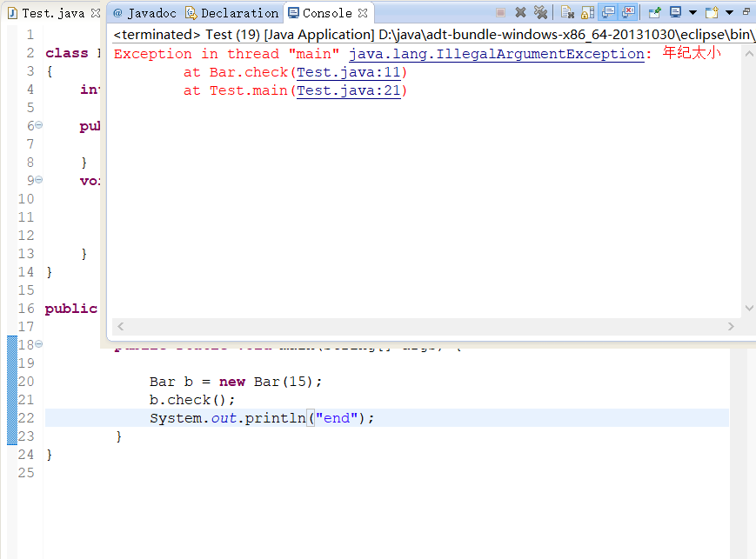The height and width of the screenshot is (559, 756).
Task: Click the Display Selected Console icon
Action: pyautogui.click(x=676, y=11)
